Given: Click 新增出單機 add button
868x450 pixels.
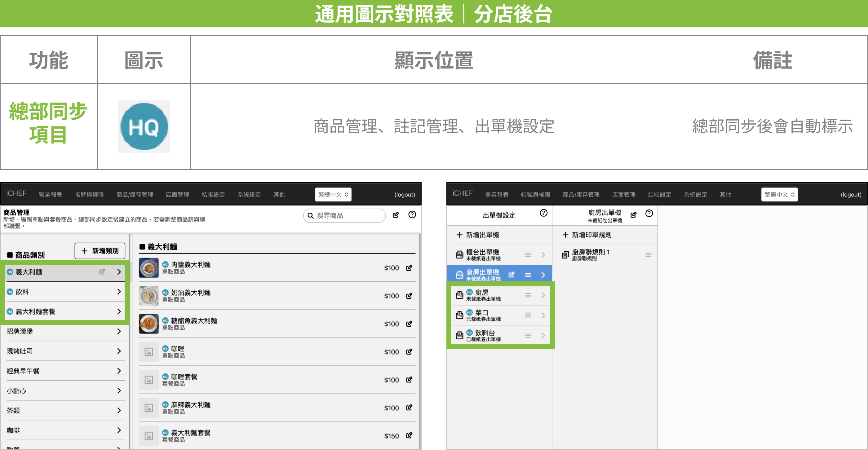Looking at the screenshot, I should (x=477, y=235).
